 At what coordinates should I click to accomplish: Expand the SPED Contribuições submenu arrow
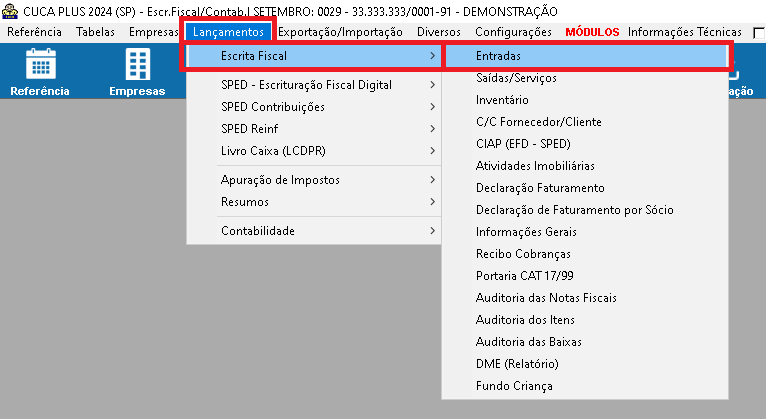432,107
